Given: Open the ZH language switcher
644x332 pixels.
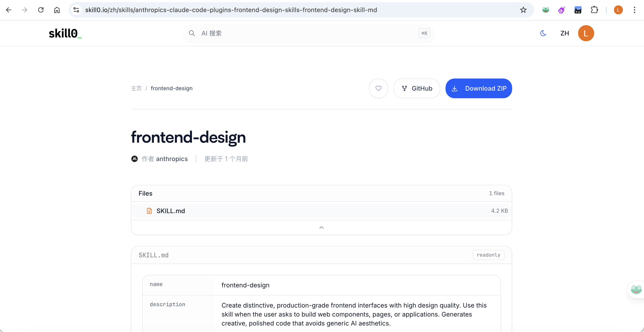Looking at the screenshot, I should 564,33.
